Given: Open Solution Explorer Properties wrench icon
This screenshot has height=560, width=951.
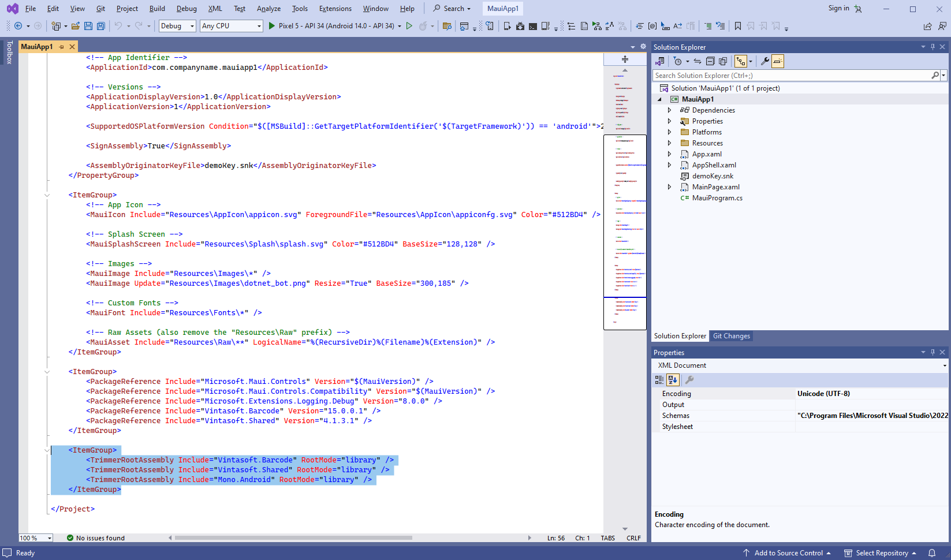Looking at the screenshot, I should [x=765, y=61].
